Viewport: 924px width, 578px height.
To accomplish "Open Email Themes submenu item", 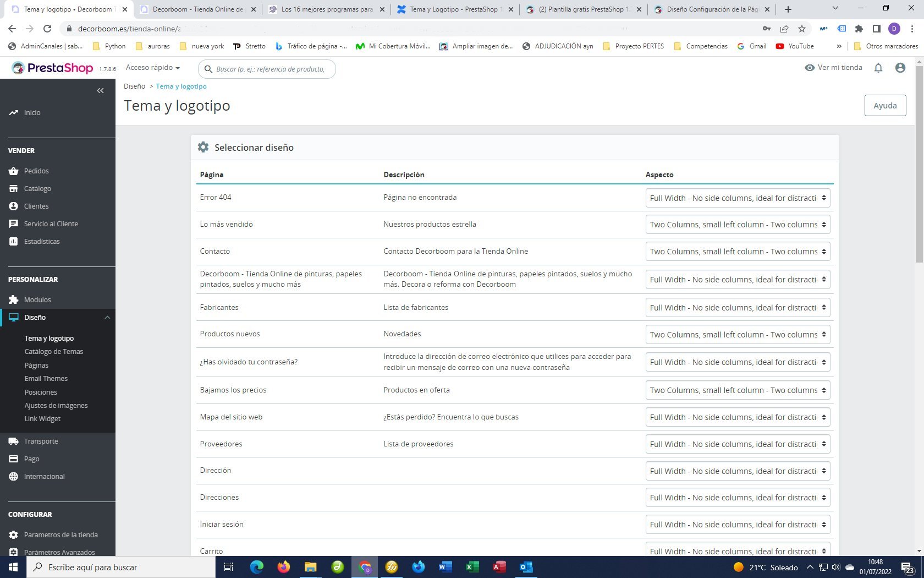I will 46,379.
